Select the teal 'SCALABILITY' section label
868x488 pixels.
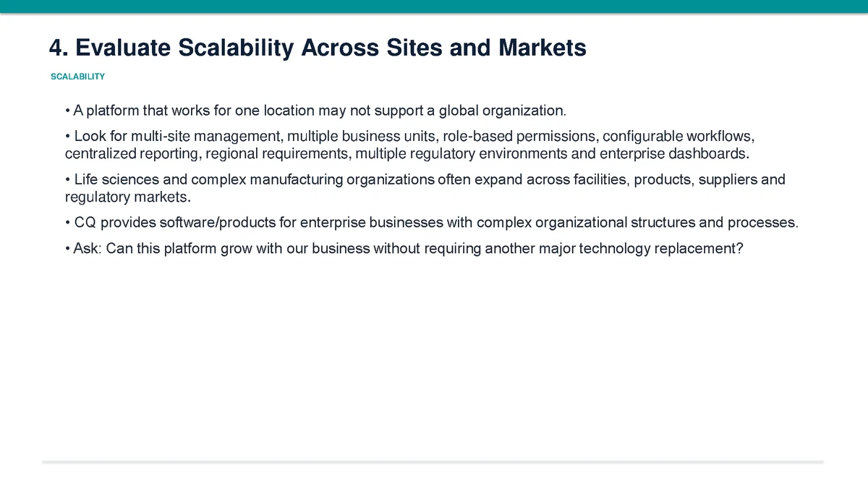coord(77,77)
